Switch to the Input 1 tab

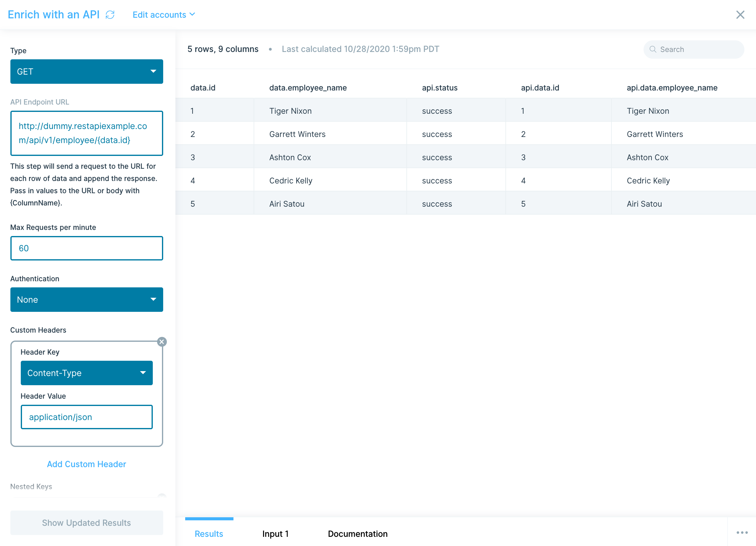(x=275, y=533)
